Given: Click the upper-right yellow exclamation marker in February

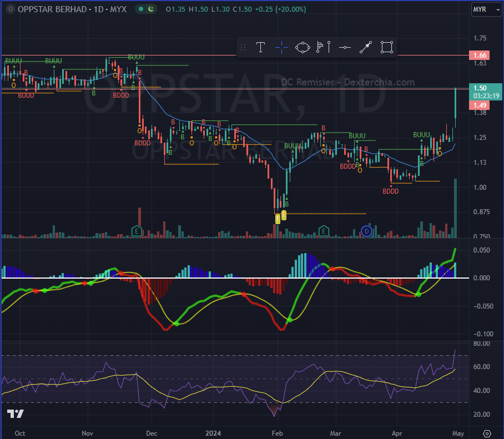Looking at the screenshot, I should (x=284, y=215).
